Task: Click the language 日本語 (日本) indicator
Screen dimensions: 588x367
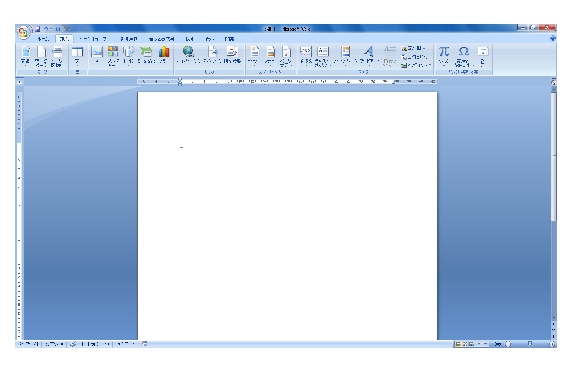Action: [x=95, y=344]
